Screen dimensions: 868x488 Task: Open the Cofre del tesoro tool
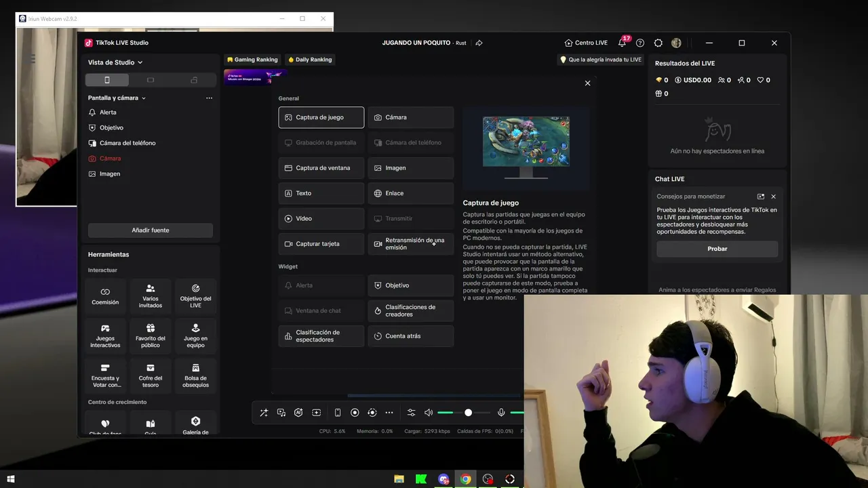pos(151,375)
